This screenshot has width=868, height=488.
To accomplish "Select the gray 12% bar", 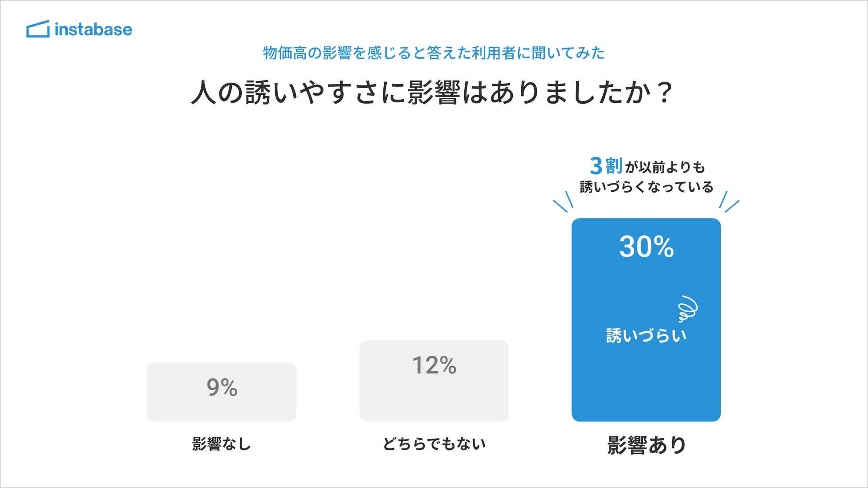I will tap(434, 381).
